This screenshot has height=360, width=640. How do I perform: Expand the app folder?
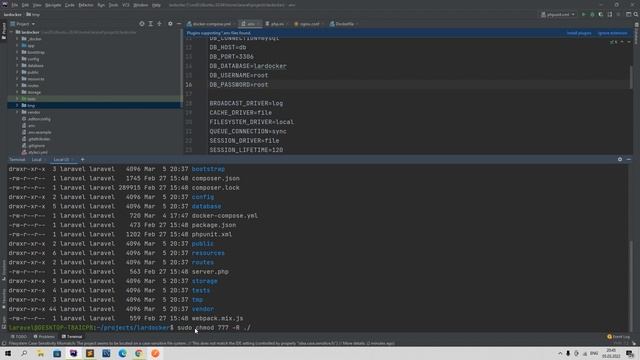tap(17, 45)
